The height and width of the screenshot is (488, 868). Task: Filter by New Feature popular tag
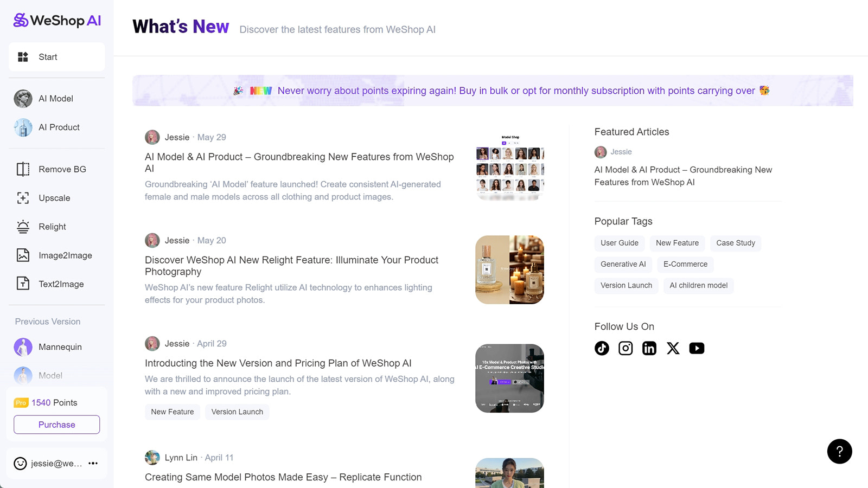coord(678,243)
